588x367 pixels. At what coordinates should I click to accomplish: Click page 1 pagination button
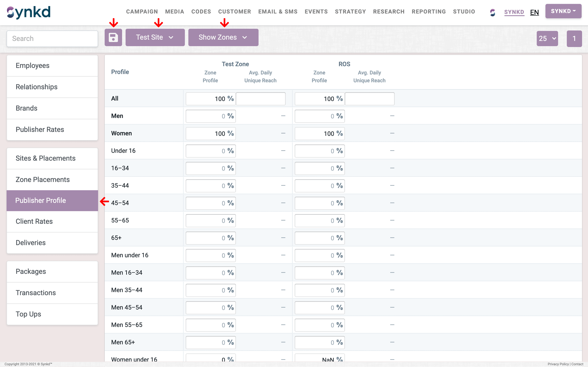[574, 38]
